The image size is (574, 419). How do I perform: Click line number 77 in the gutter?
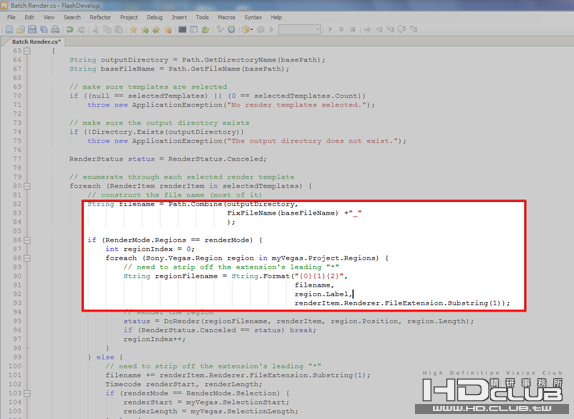coord(18,159)
